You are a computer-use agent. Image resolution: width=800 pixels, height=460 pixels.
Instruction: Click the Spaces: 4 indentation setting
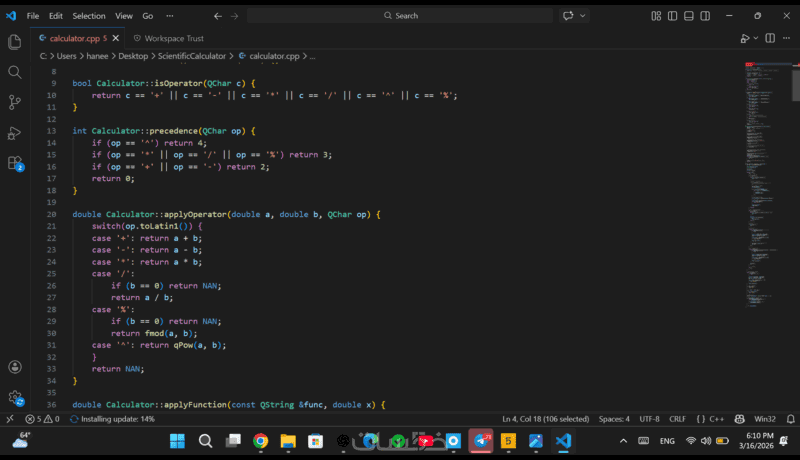[x=614, y=419]
